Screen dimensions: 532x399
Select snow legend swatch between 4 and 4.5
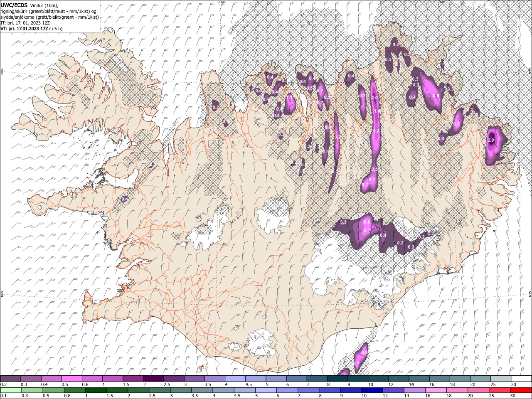(x=235, y=379)
